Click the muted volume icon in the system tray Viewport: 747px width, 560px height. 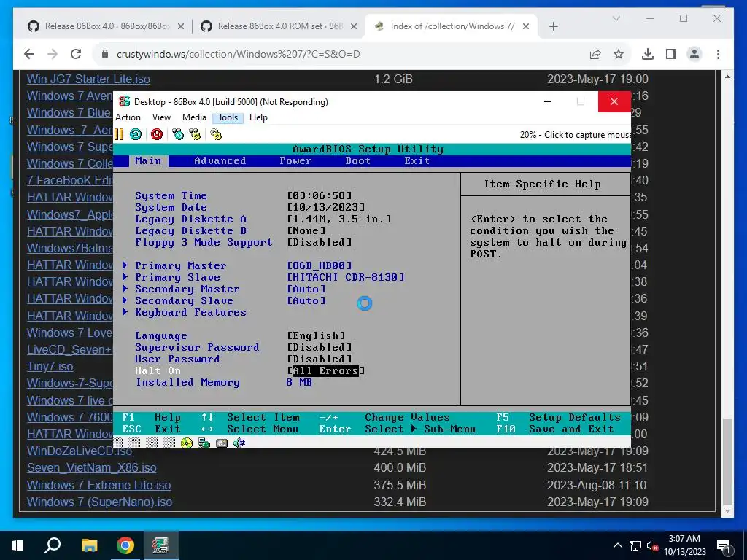pos(651,545)
